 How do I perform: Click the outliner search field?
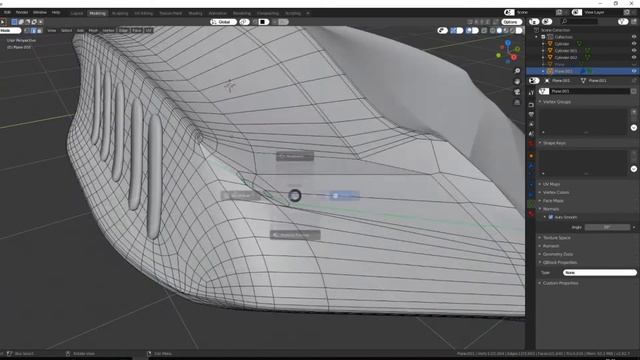(580, 22)
